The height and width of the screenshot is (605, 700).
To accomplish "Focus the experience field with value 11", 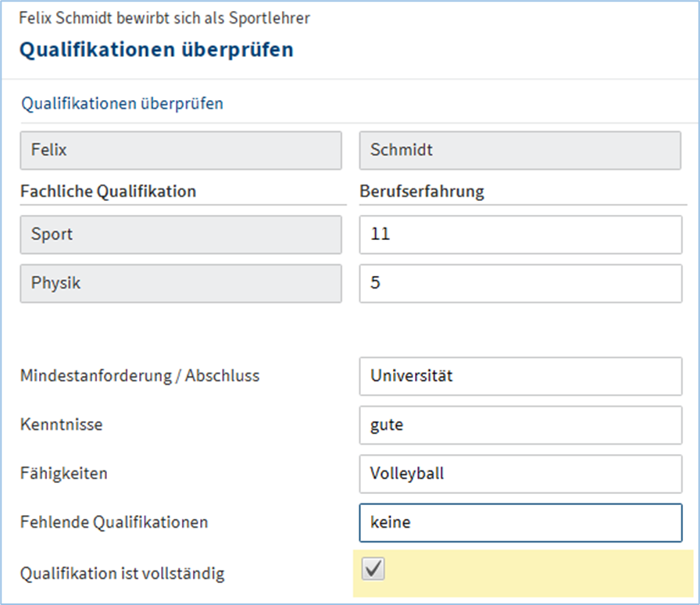I will [520, 234].
